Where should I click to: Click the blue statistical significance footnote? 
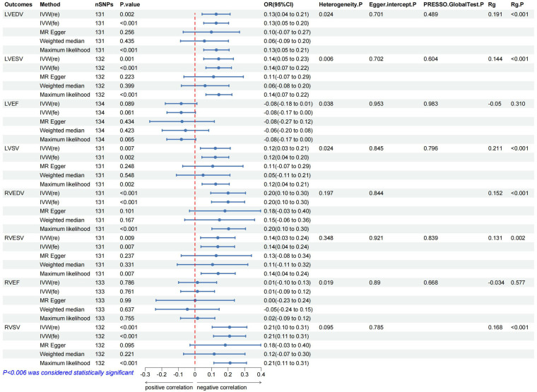point(68,372)
